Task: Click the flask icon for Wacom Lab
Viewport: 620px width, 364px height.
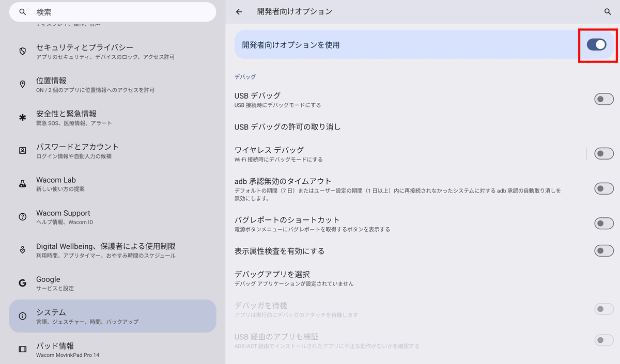Action: tap(23, 184)
